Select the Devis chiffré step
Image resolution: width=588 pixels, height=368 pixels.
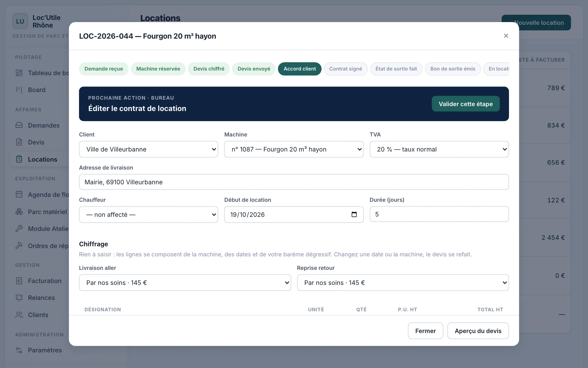[209, 69]
